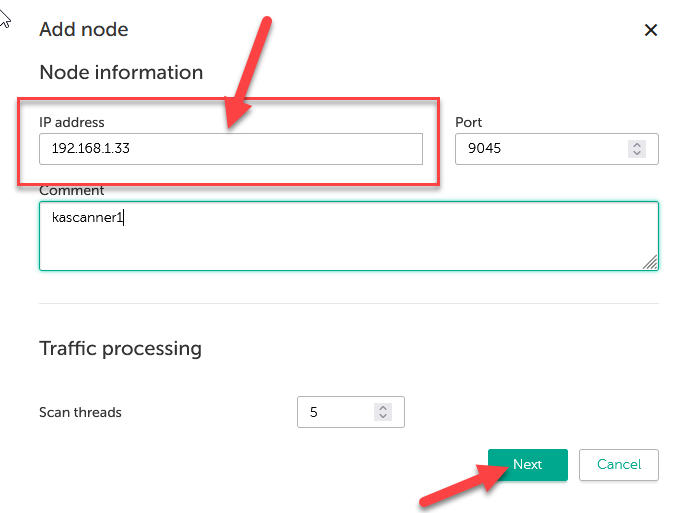The image size is (696, 513).
Task: Click the IP address label
Action: point(72,122)
